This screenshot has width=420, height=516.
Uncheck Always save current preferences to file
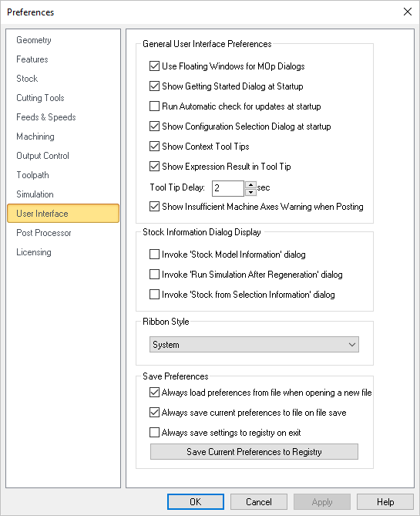(x=154, y=413)
